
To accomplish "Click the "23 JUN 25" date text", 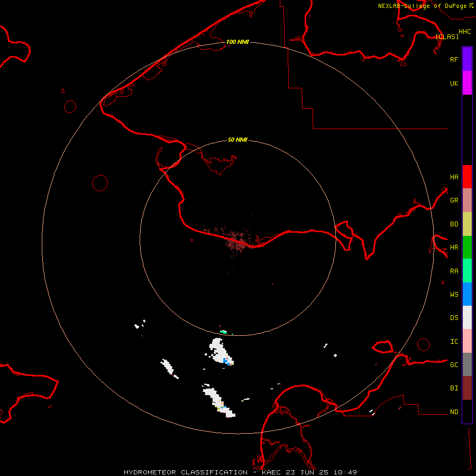I will point(307,472).
